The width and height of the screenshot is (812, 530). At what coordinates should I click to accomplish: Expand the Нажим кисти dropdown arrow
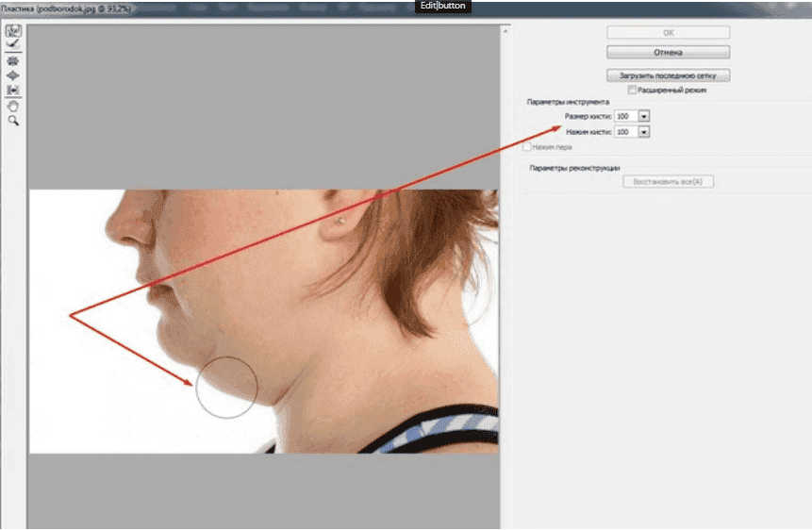(644, 132)
